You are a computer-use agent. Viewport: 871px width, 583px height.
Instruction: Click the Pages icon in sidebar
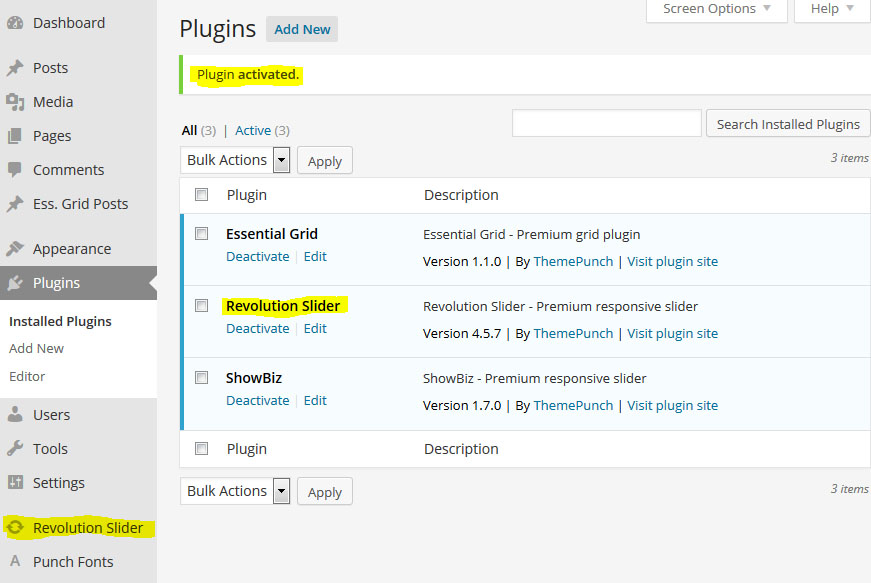pos(15,136)
